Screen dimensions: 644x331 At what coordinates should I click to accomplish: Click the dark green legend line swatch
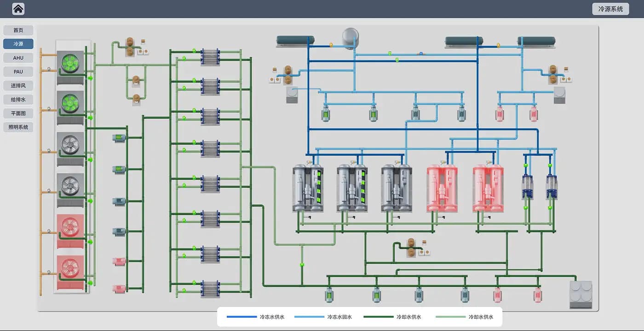pyautogui.click(x=378, y=317)
